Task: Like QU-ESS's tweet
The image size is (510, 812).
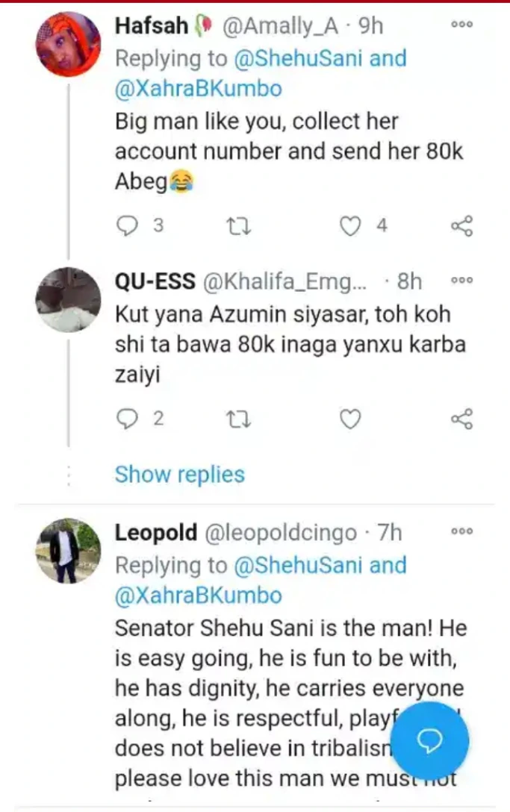Action: tap(350, 419)
